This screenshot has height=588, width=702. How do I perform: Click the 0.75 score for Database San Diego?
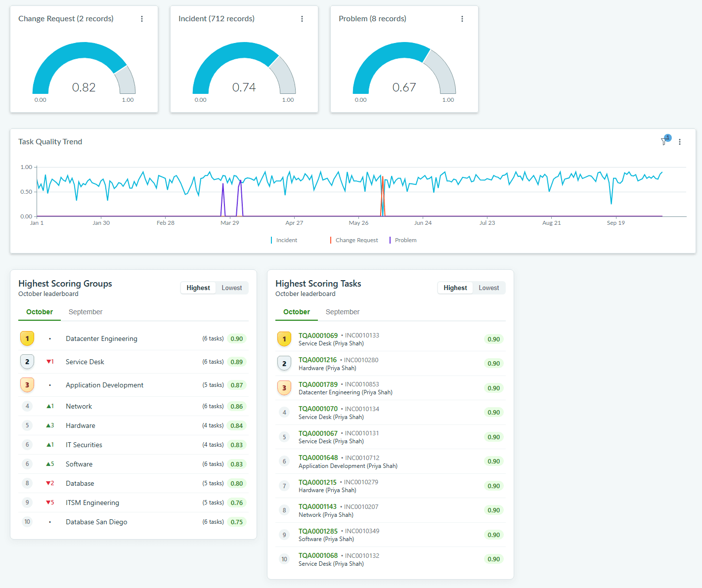pos(237,522)
